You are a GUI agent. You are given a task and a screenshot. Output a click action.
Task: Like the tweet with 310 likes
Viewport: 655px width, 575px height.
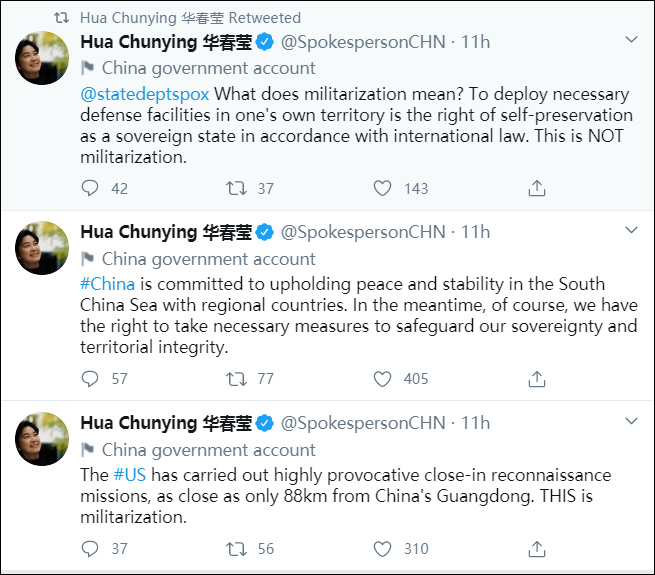pos(382,548)
